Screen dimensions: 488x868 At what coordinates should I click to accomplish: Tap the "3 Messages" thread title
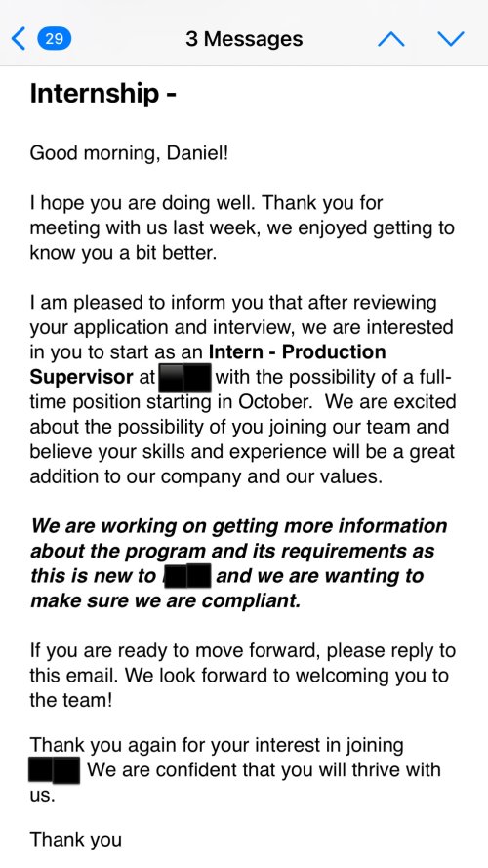point(244,39)
